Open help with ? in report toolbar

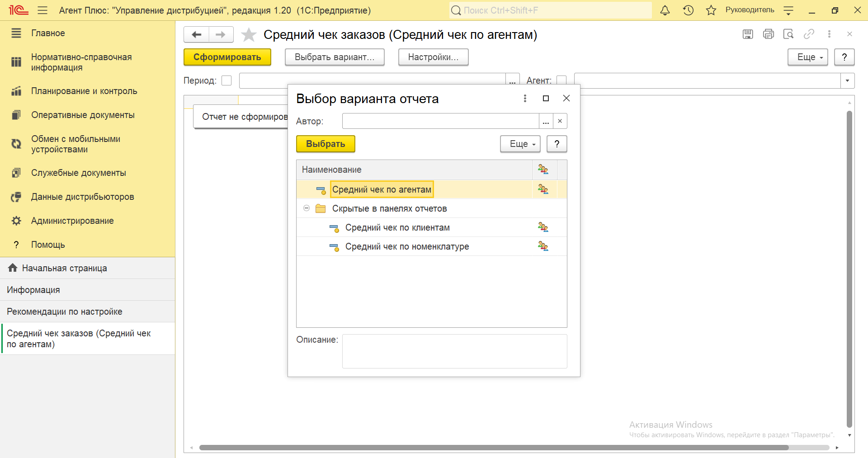coord(844,57)
